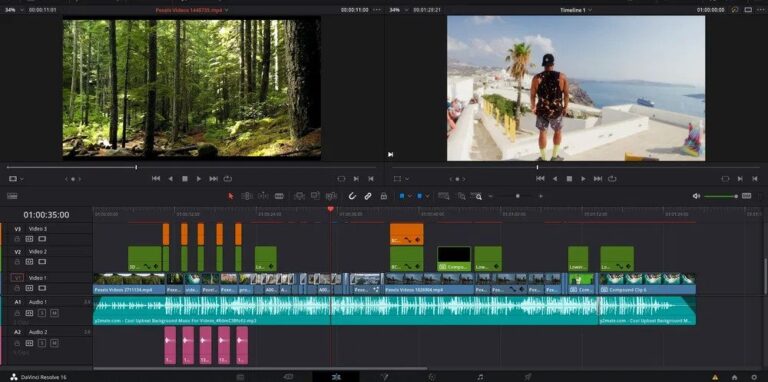Play the timeline viewer
The height and width of the screenshot is (382, 768).
click(x=583, y=179)
